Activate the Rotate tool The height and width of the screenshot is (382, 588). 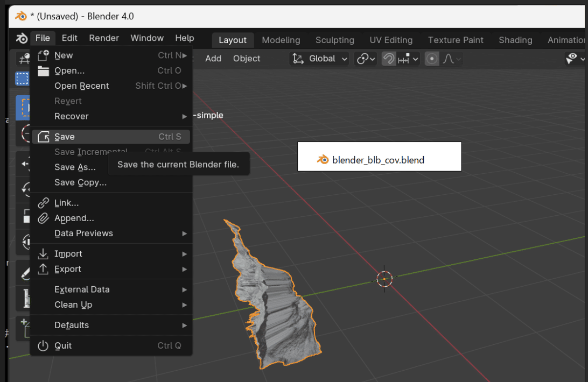tap(24, 189)
